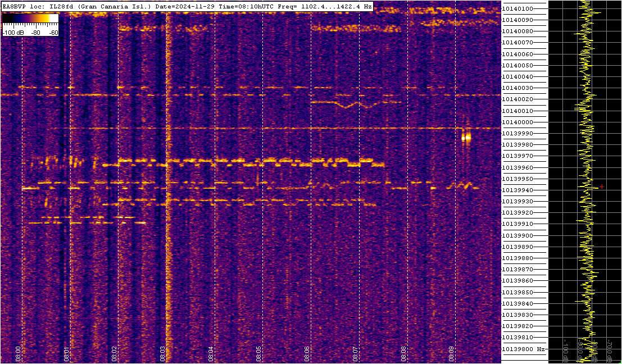Click frequency label 10139990
Image resolution: width=622 pixels, height=364 pixels.
click(x=517, y=134)
